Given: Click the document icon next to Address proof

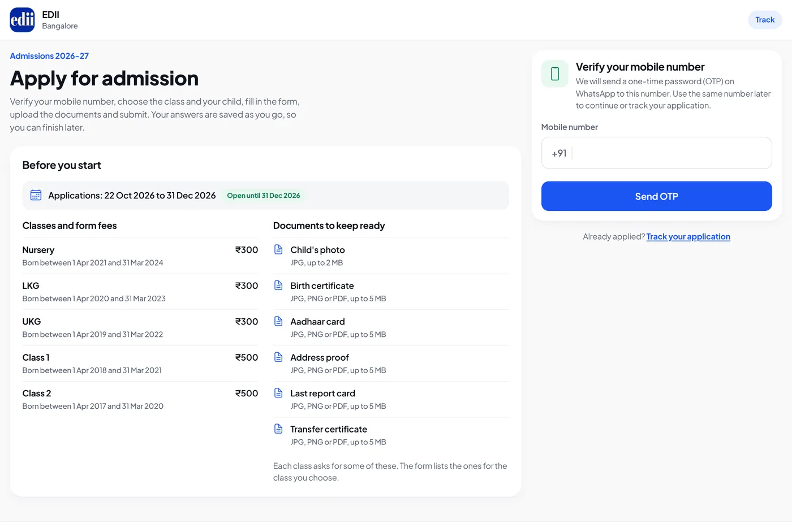Looking at the screenshot, I should 278,357.
